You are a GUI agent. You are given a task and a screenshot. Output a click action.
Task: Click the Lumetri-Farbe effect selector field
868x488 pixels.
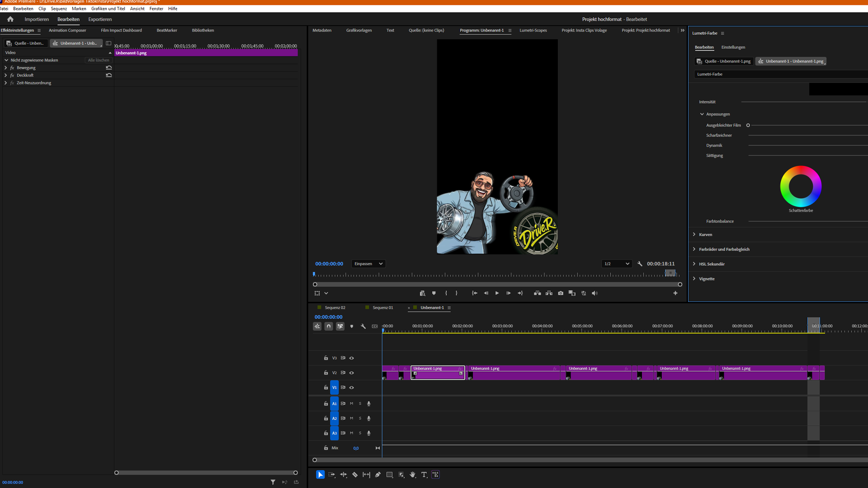click(781, 74)
